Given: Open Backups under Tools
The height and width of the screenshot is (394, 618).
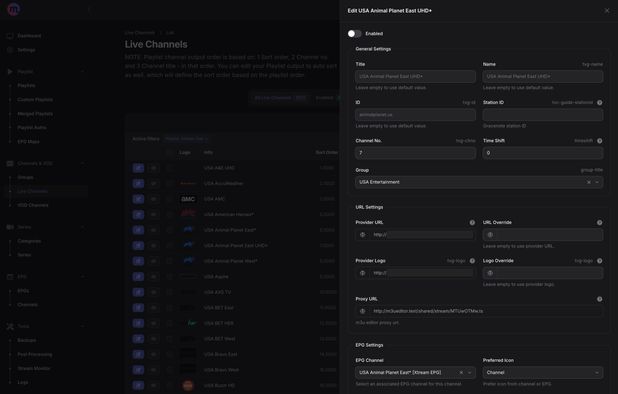Looking at the screenshot, I should [27, 340].
